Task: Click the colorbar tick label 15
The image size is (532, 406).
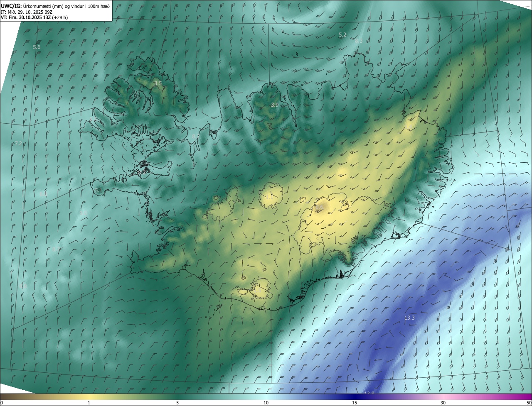Action: tap(355, 403)
